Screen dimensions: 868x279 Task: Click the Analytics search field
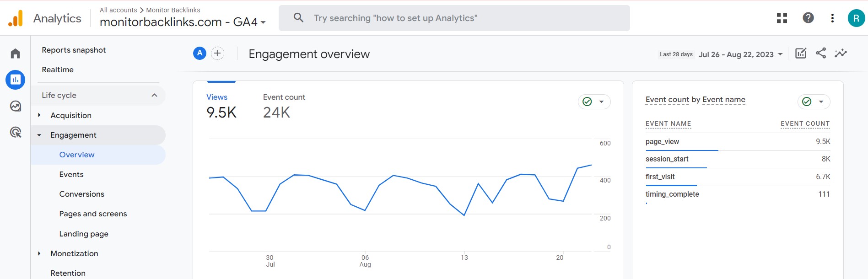tap(454, 18)
